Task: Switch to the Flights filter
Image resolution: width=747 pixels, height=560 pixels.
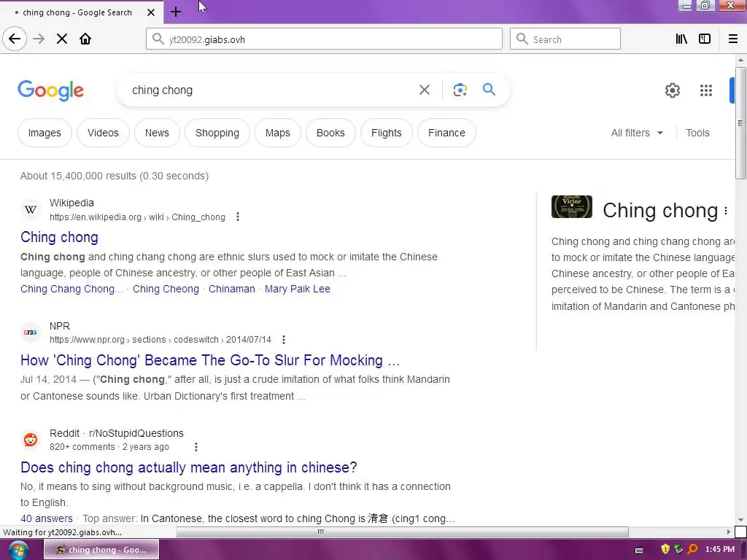Action: point(387,133)
